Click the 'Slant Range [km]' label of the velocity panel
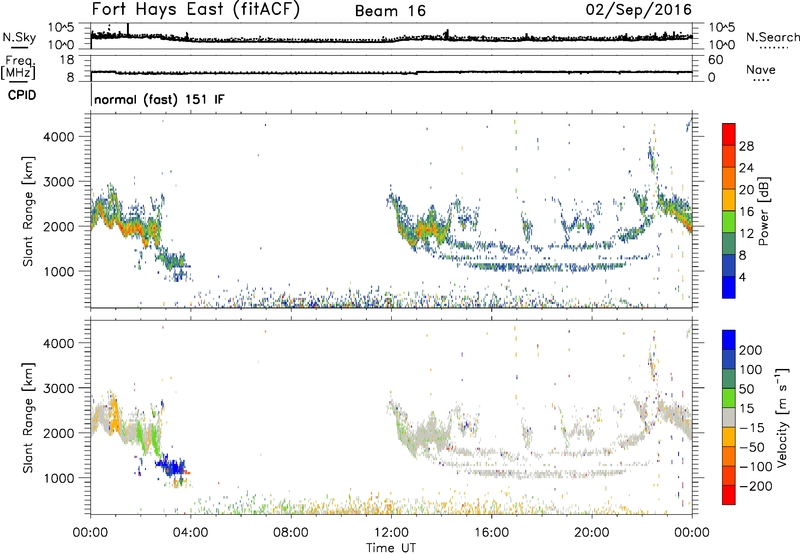800x554 pixels. point(28,418)
